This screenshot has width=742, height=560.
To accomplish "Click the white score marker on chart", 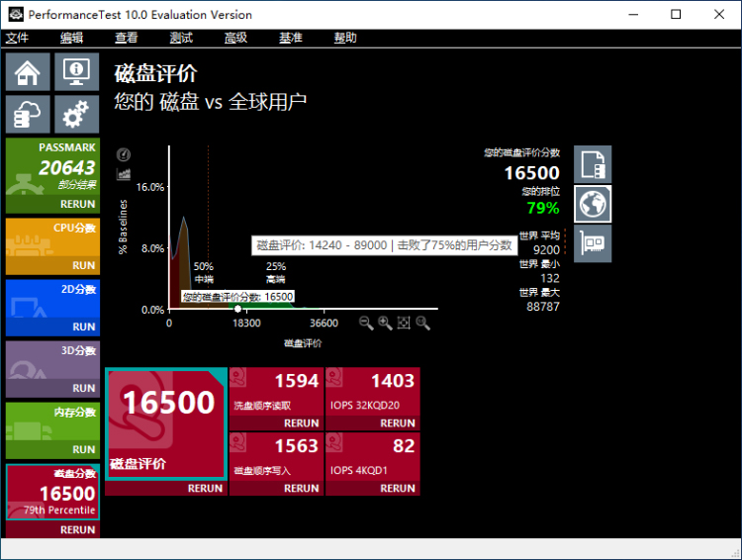I will pyautogui.click(x=238, y=309).
